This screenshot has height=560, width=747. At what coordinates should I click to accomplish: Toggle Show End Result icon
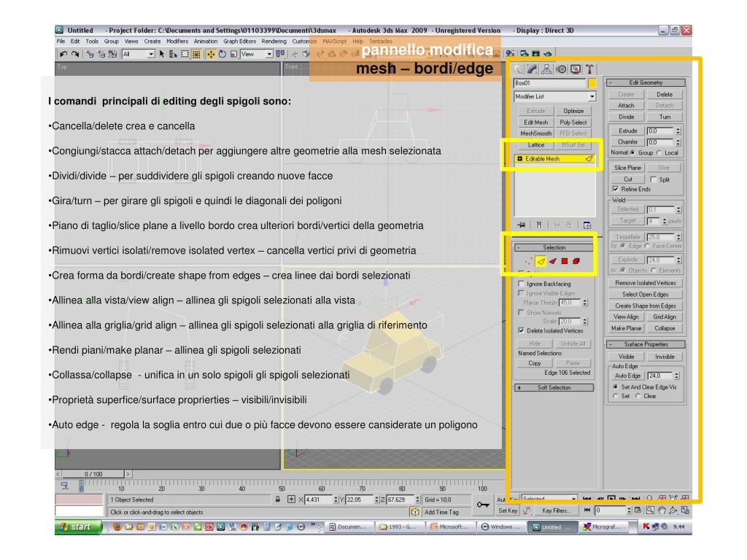(539, 225)
